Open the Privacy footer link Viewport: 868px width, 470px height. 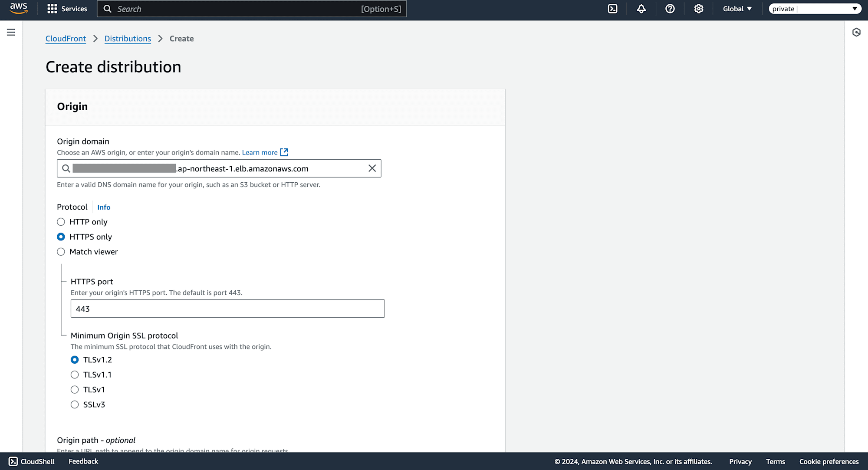(740, 462)
